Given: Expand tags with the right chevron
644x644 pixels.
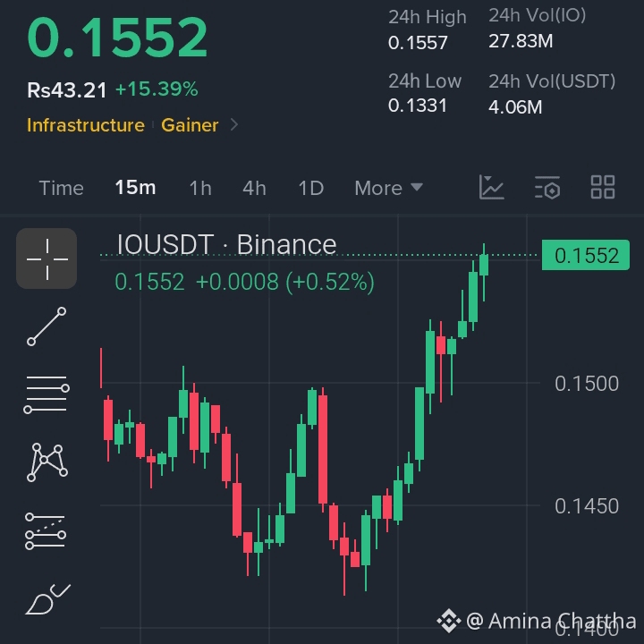Looking at the screenshot, I should [x=234, y=124].
